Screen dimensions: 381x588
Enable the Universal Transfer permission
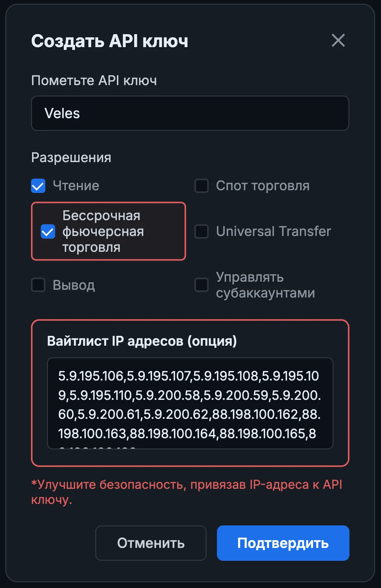click(201, 231)
